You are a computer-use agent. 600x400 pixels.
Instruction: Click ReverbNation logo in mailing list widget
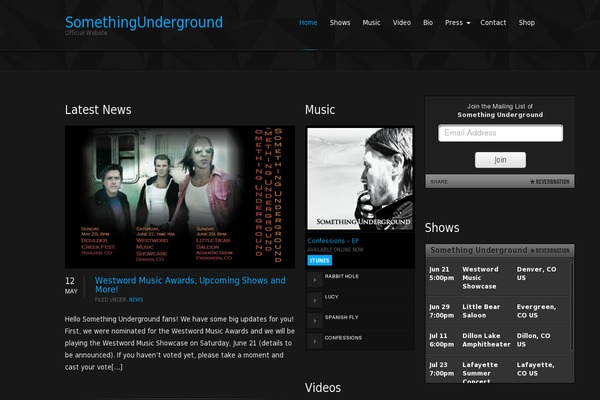(549, 181)
